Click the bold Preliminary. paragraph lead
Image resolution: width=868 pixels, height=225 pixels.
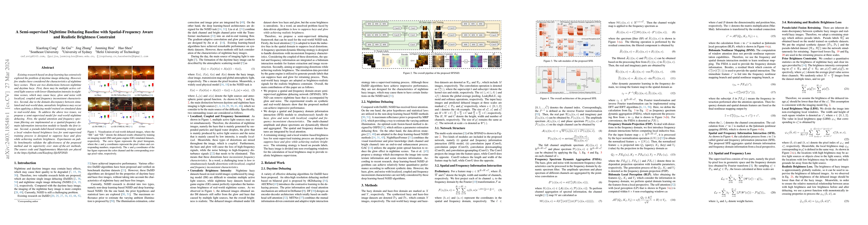(442, 171)
